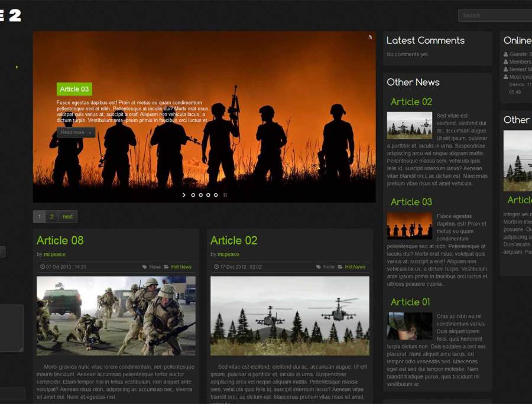Viewport: 532px width, 404px height.
Task: Click the Most ever online user icon
Action: [506, 76]
